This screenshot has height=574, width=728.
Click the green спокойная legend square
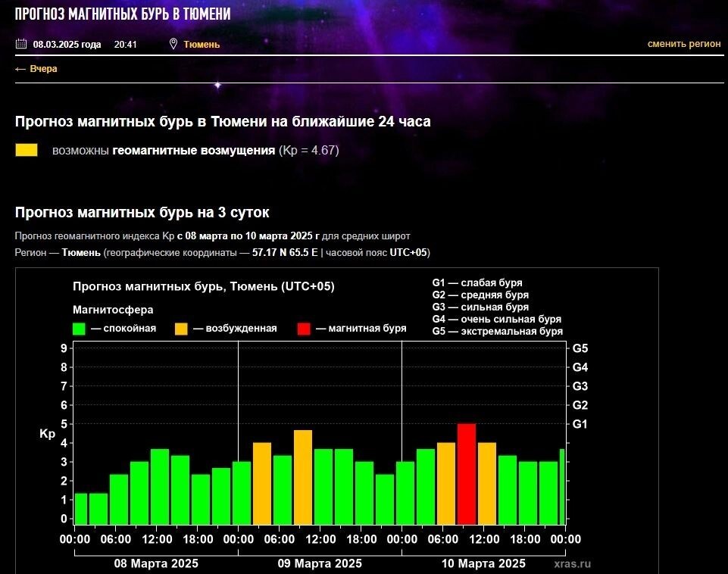(78, 327)
